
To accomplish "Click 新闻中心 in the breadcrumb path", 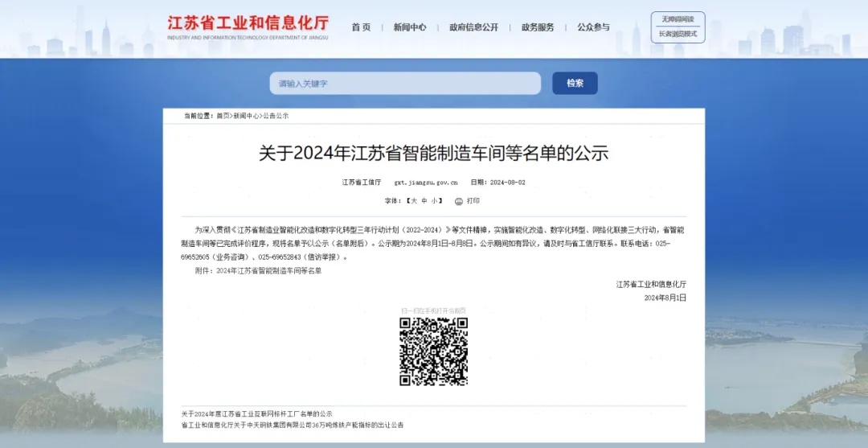I will click(x=246, y=116).
